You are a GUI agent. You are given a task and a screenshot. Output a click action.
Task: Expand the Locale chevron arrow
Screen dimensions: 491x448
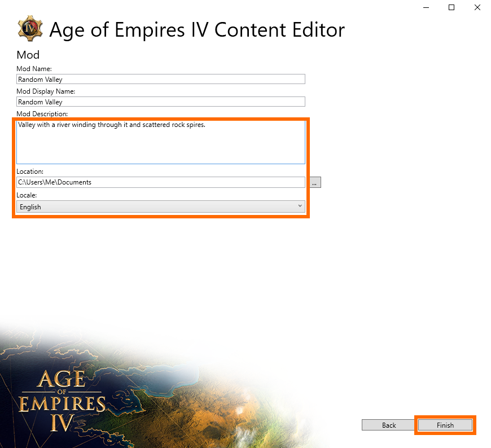point(300,206)
